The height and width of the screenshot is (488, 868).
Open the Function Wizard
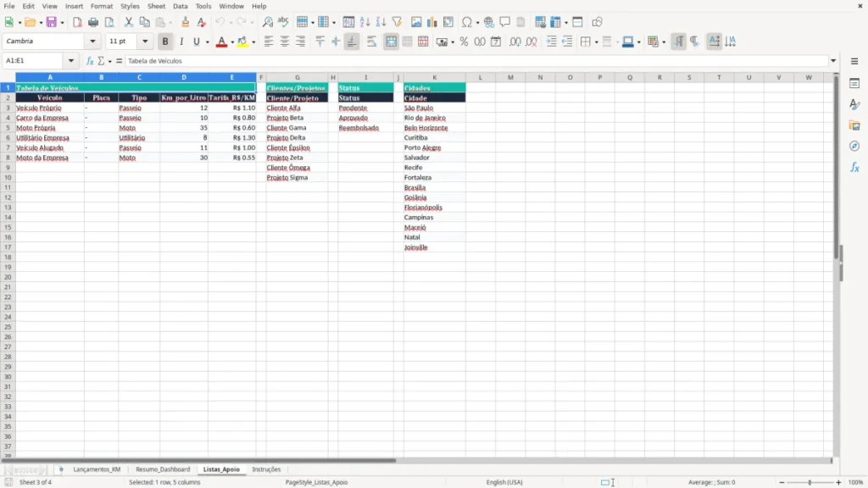coord(90,61)
